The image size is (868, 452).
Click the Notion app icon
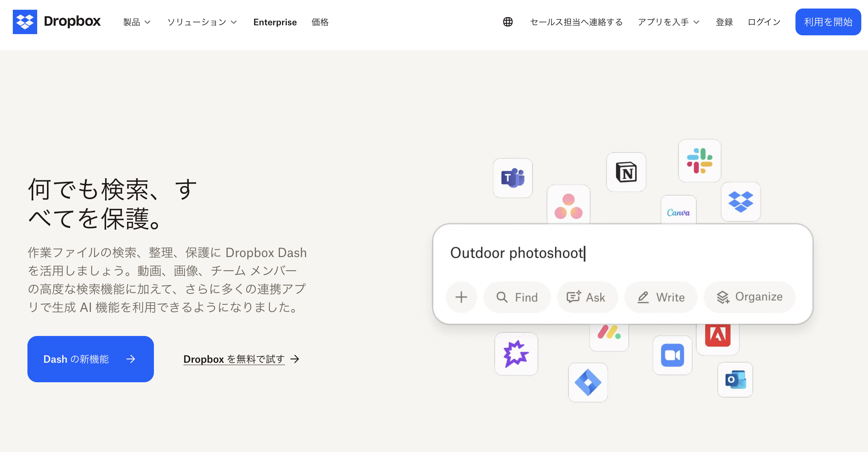(x=626, y=172)
